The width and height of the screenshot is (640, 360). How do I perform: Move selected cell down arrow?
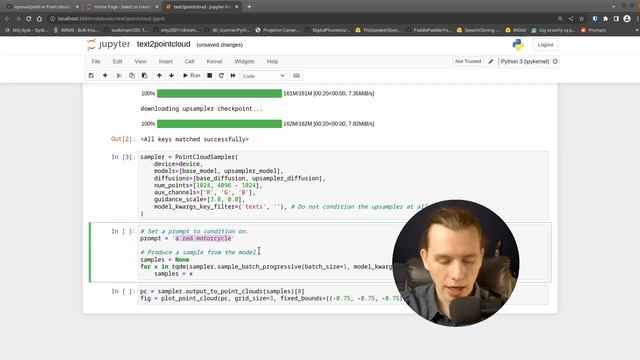coord(171,76)
